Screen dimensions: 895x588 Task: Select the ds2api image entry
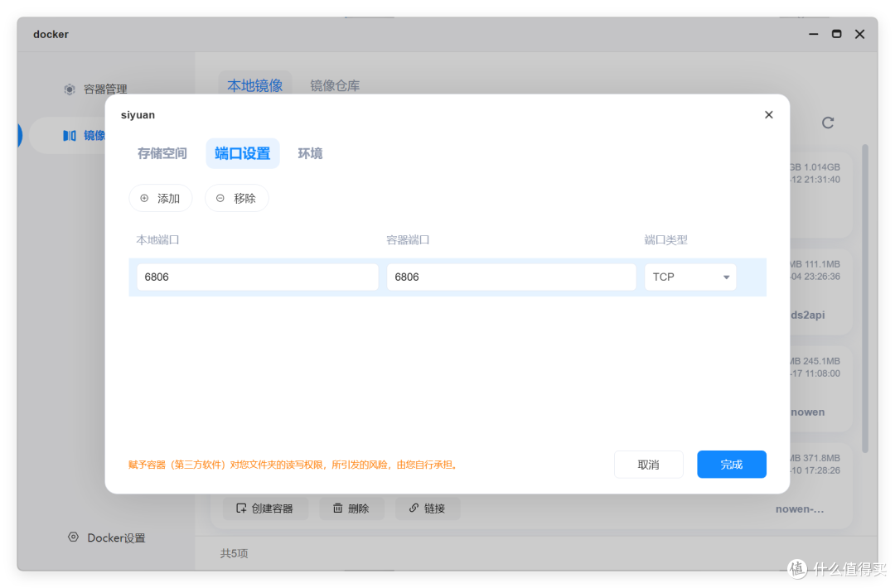(x=808, y=315)
